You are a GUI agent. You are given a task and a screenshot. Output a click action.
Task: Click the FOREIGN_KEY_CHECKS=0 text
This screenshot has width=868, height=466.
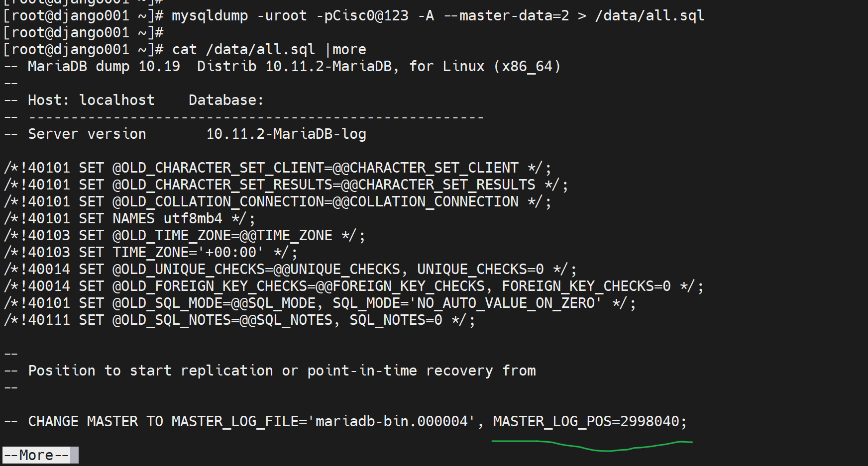586,286
